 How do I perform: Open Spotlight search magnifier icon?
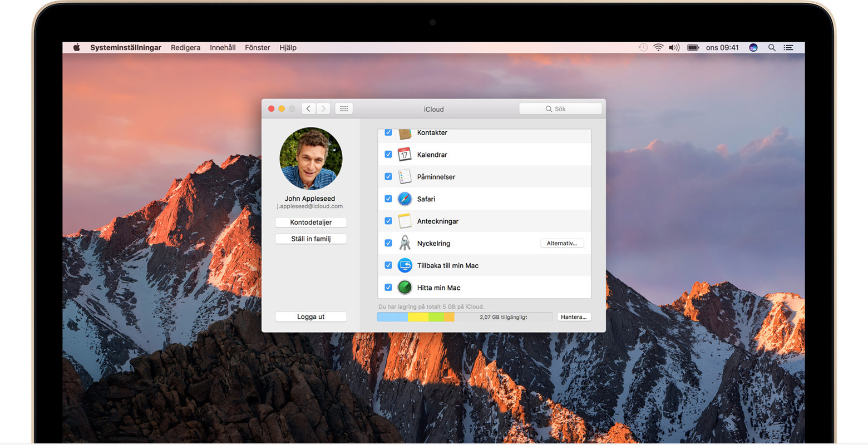[772, 47]
